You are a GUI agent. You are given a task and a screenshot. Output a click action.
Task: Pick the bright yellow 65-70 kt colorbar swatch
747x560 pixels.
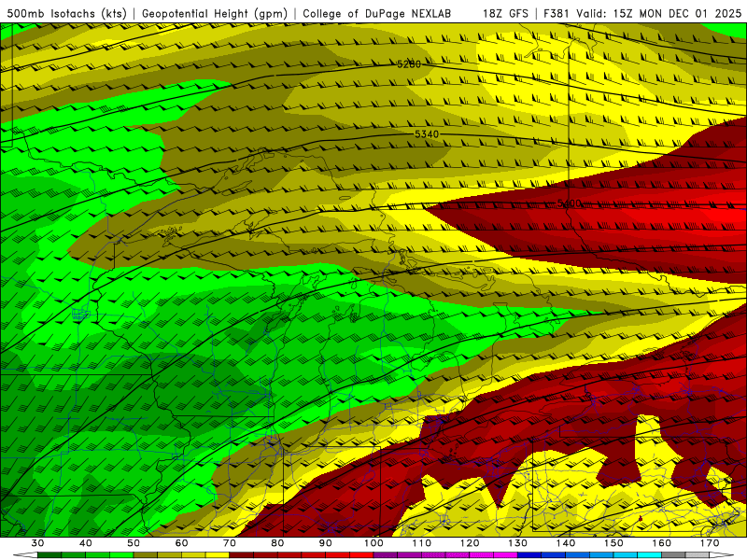[218, 555]
